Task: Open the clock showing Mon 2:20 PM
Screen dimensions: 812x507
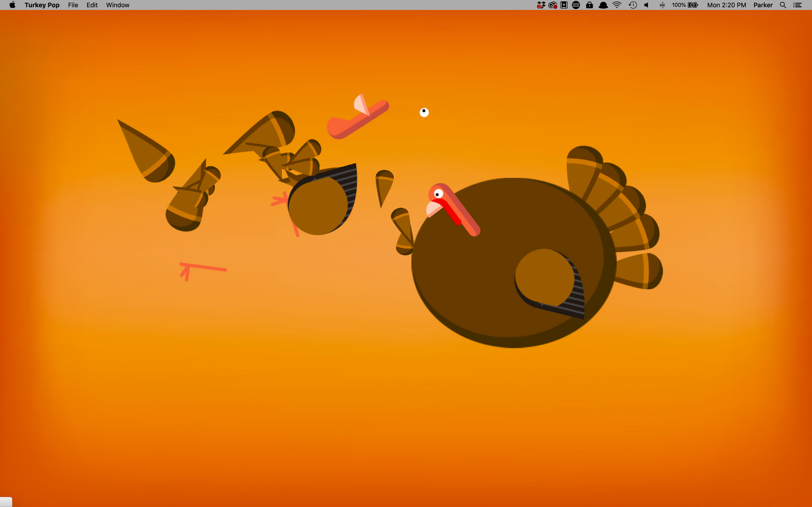Action: tap(726, 5)
